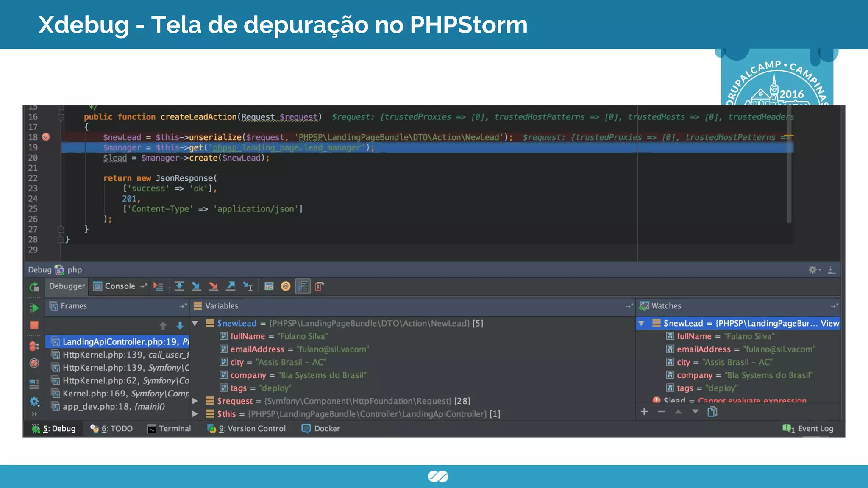Image resolution: width=868 pixels, height=488 pixels.
Task: Click the red copy-layout icon in the debugger toolbar
Action: click(319, 287)
